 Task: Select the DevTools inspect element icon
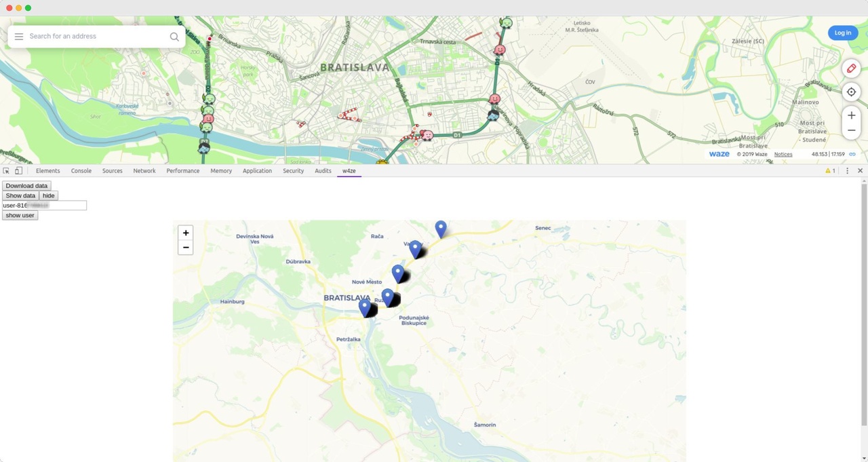click(x=7, y=171)
